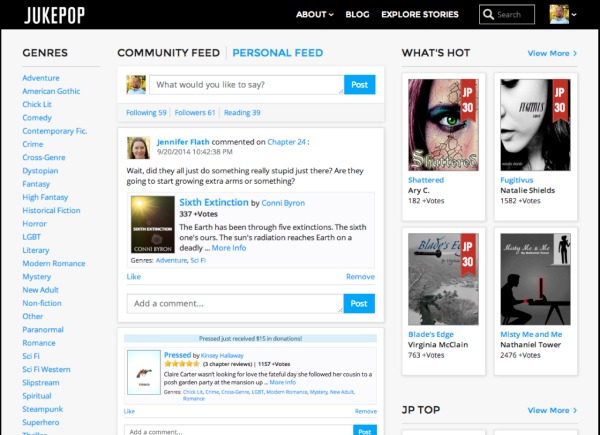Image resolution: width=600 pixels, height=435 pixels.
Task: Open the About dropdown menu
Action: tap(315, 15)
